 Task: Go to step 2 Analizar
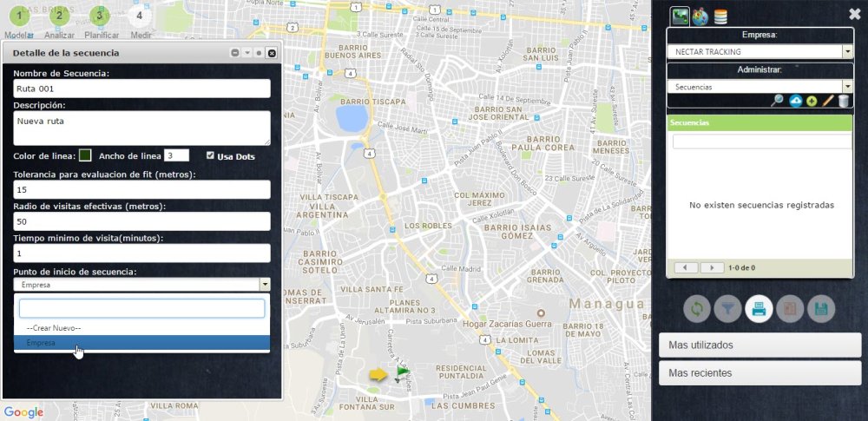coord(59,16)
